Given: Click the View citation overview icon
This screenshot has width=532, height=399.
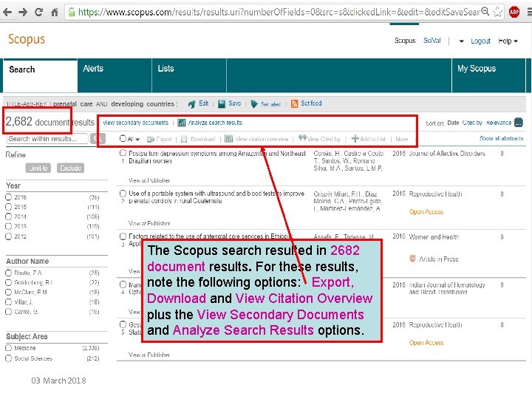Looking at the screenshot, I should point(229,139).
